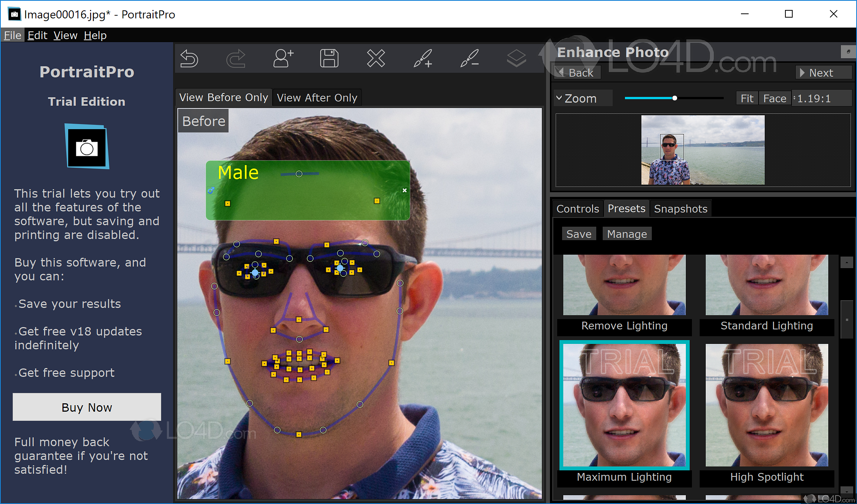Click the chin bottom control point
This screenshot has height=504, width=857.
299,434
